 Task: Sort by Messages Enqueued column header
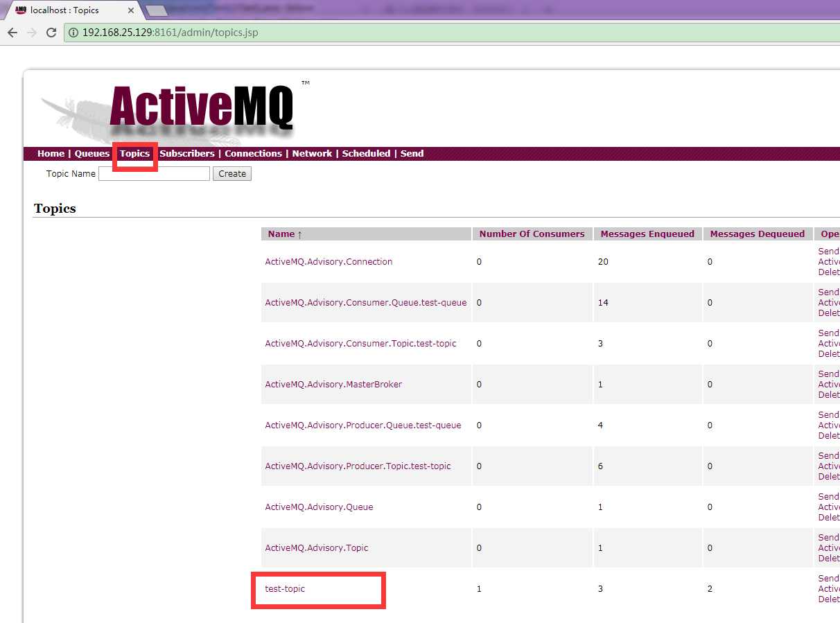647,234
